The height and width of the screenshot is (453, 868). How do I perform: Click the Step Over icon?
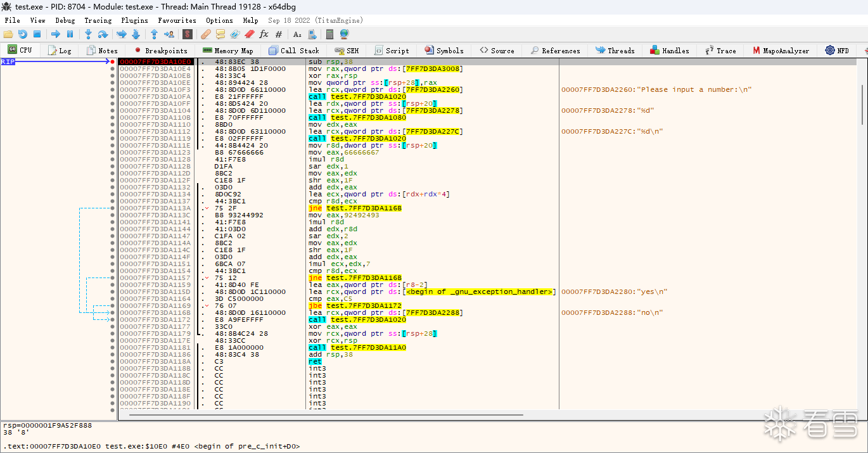click(103, 34)
